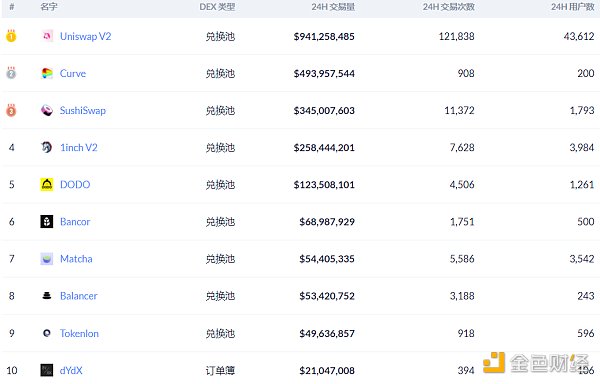
Task: Open the dYdX link
Action: 71,371
